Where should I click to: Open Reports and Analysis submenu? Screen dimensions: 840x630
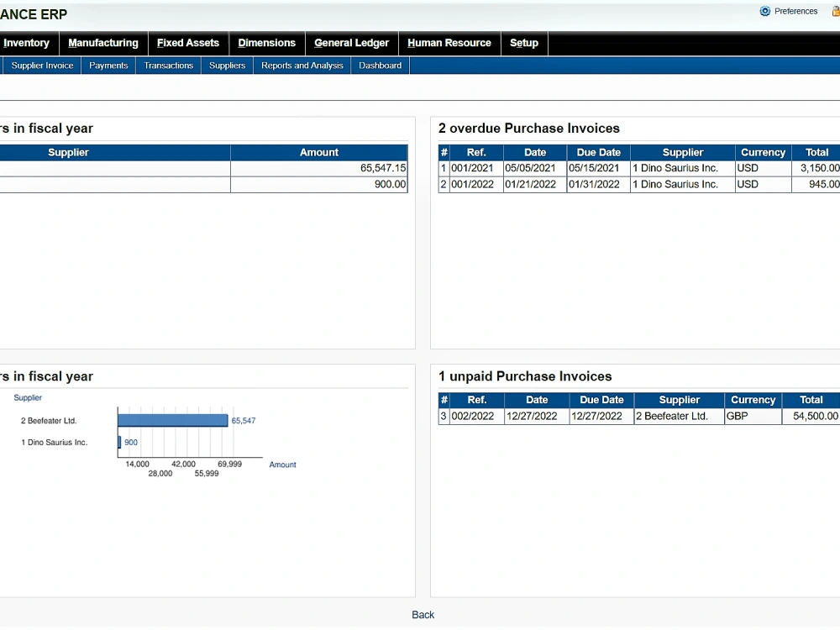tap(302, 66)
